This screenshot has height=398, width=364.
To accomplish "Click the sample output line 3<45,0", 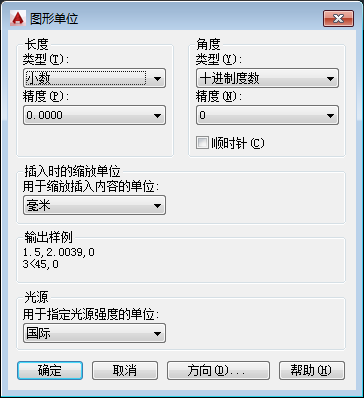I will coord(41,265).
